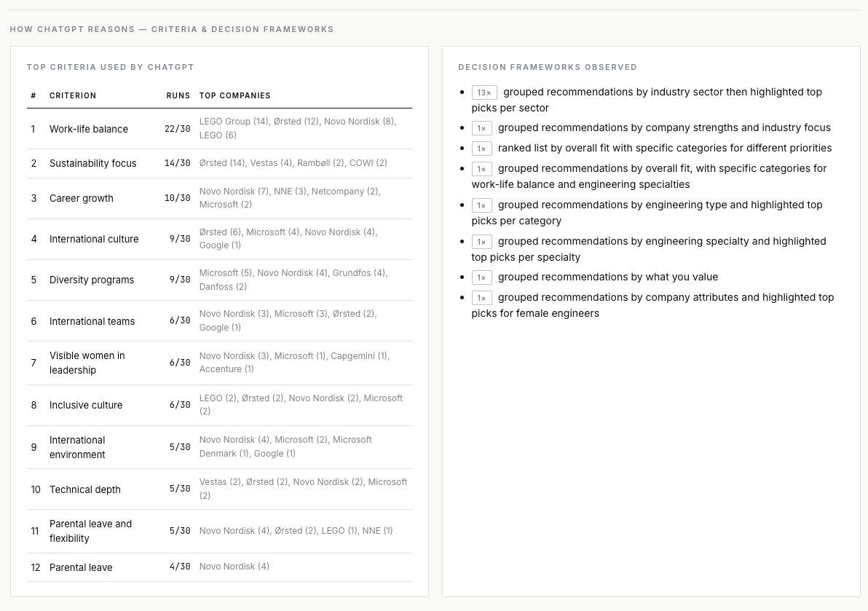Click 'International teams' criterion label
868x611 pixels.
tap(92, 321)
